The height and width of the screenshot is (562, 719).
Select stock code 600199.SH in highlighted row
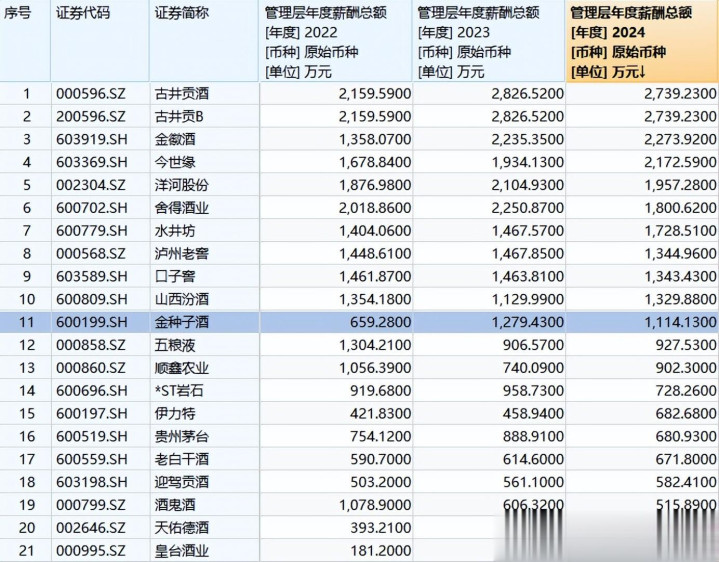click(92, 322)
